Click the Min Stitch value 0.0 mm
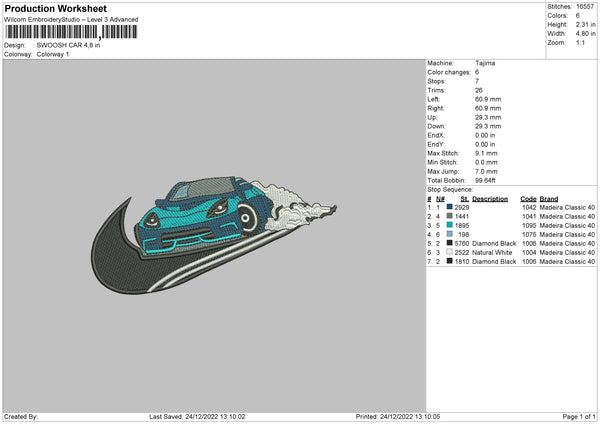Screen dimensions: 600x424 [486, 162]
